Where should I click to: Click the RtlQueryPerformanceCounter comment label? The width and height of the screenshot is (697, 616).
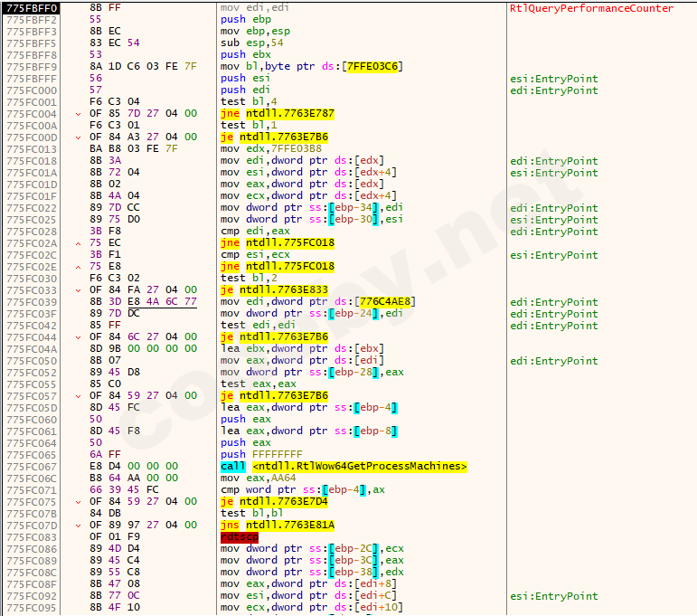pyautogui.click(x=591, y=8)
